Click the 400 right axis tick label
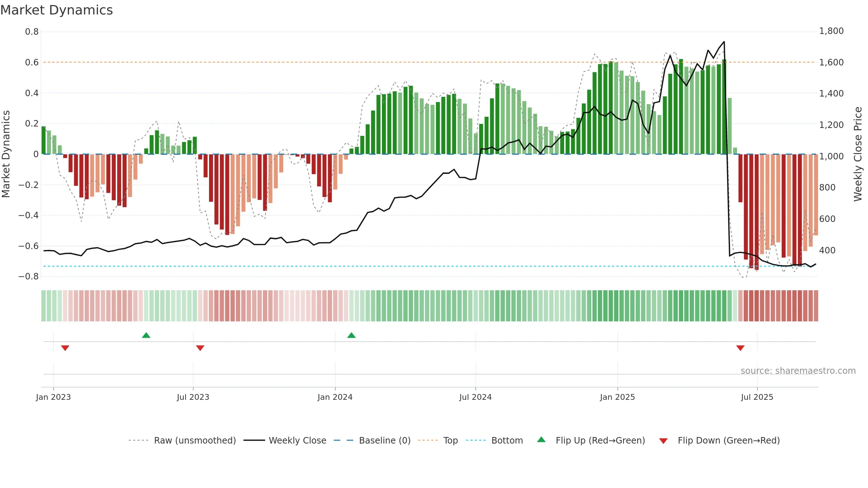The width and height of the screenshot is (868, 488). pyautogui.click(x=827, y=250)
